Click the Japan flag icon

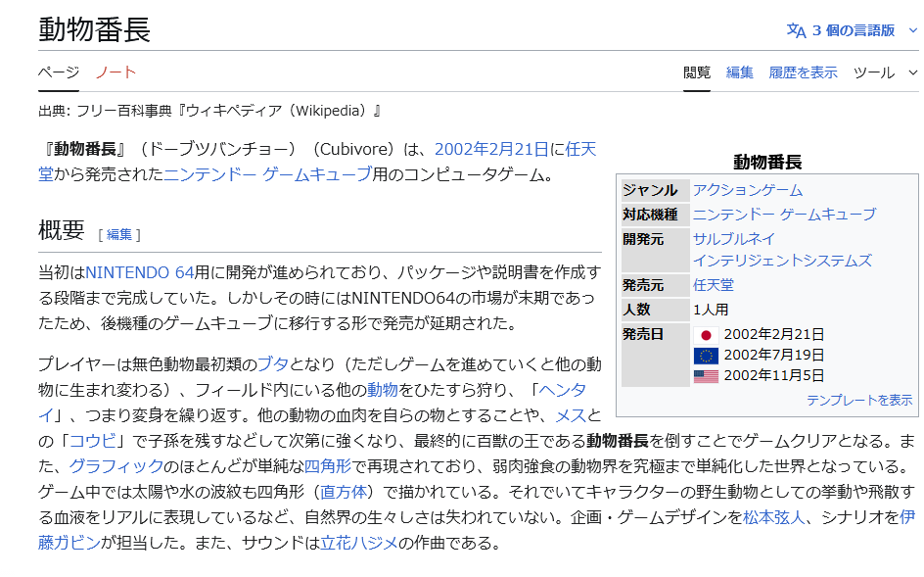705,335
